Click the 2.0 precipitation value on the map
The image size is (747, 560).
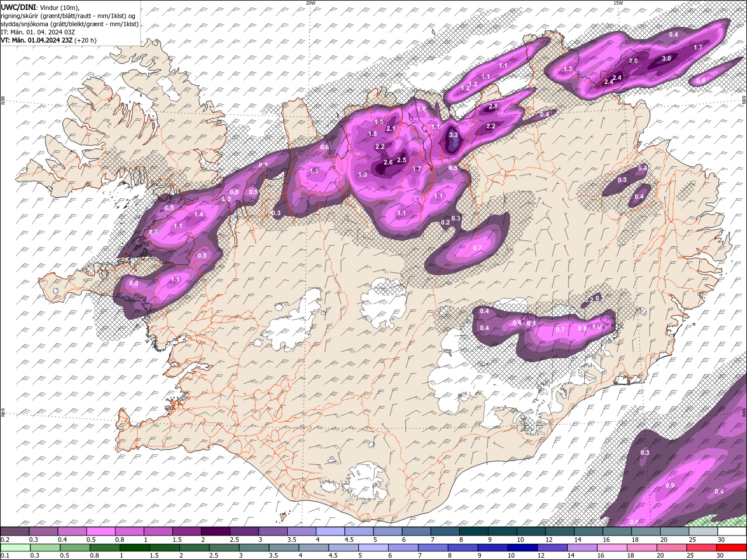pos(633,61)
